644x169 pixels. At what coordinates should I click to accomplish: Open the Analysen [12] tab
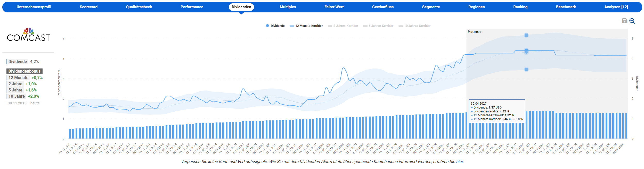(x=616, y=7)
